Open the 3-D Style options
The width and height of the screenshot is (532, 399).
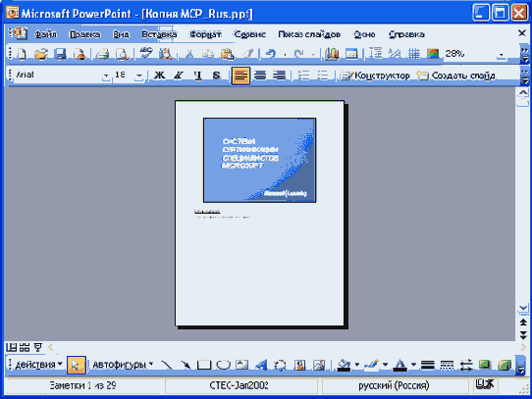505,365
